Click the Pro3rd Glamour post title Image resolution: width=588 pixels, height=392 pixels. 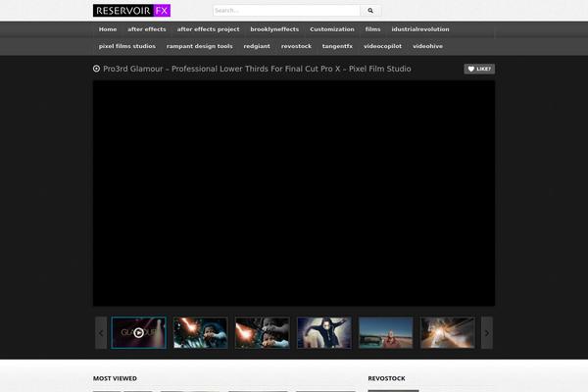click(x=257, y=69)
